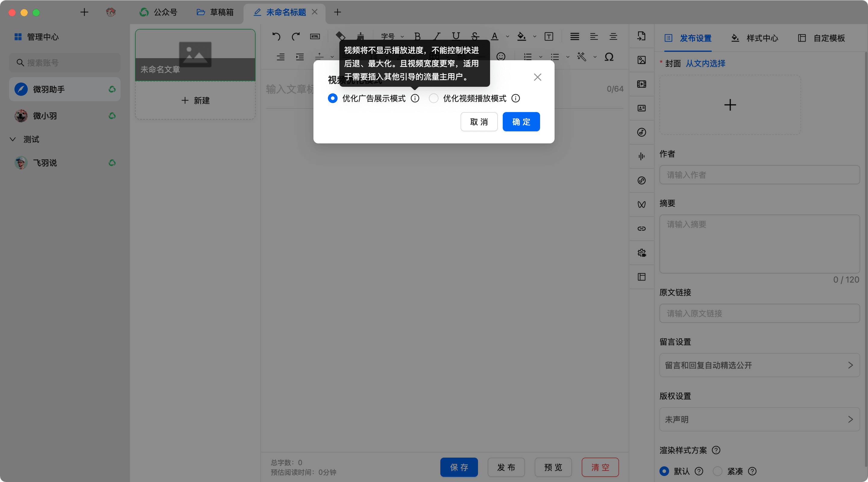Click the undo arrow icon
868x482 pixels.
coord(276,36)
